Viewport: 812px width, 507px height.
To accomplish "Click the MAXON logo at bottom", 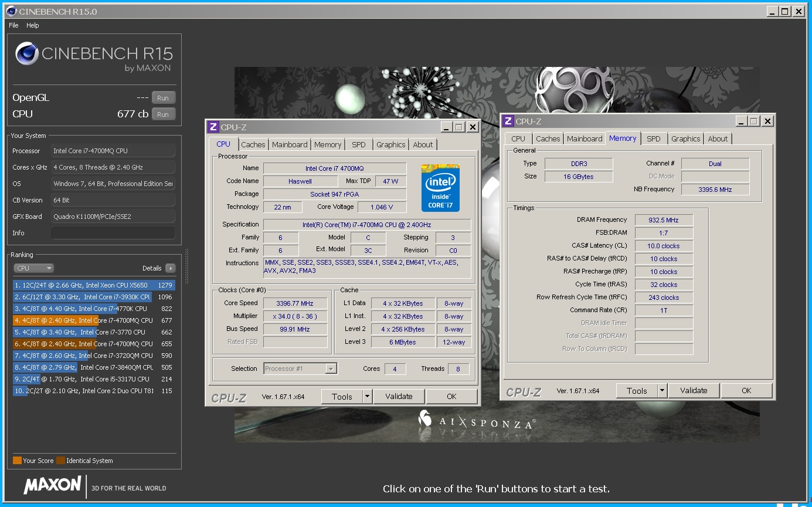I will [52, 485].
